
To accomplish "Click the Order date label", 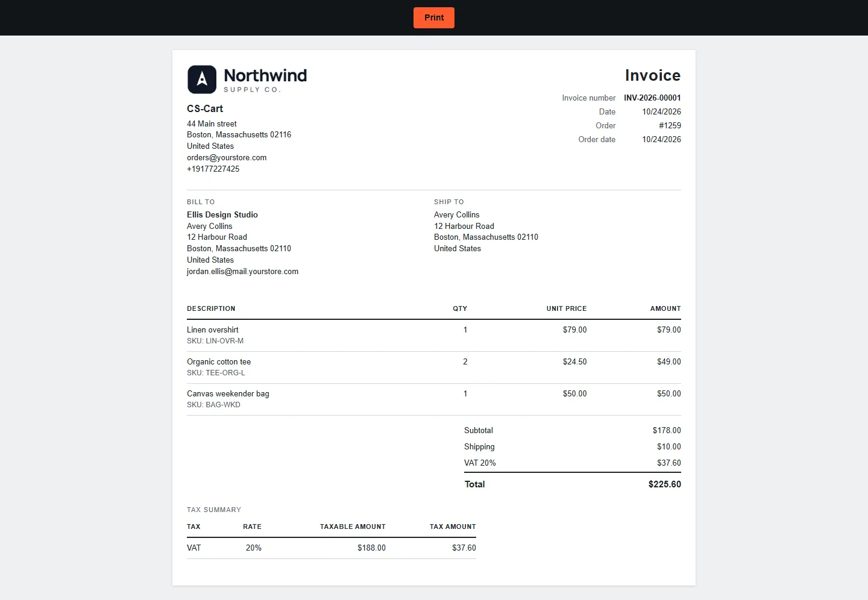I will [x=597, y=139].
